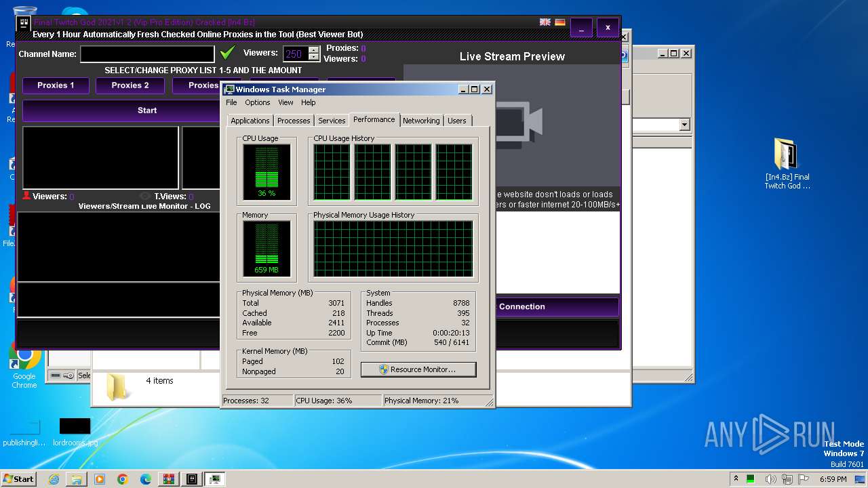Open the View menu in Task Manager

click(285, 102)
